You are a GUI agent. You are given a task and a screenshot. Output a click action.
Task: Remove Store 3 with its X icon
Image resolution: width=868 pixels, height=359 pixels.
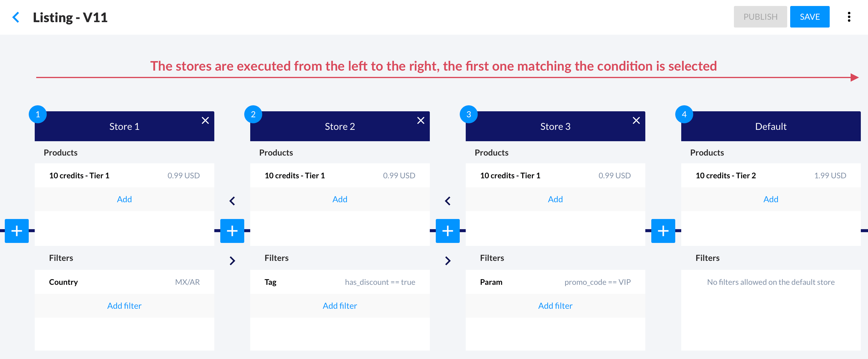pos(636,121)
